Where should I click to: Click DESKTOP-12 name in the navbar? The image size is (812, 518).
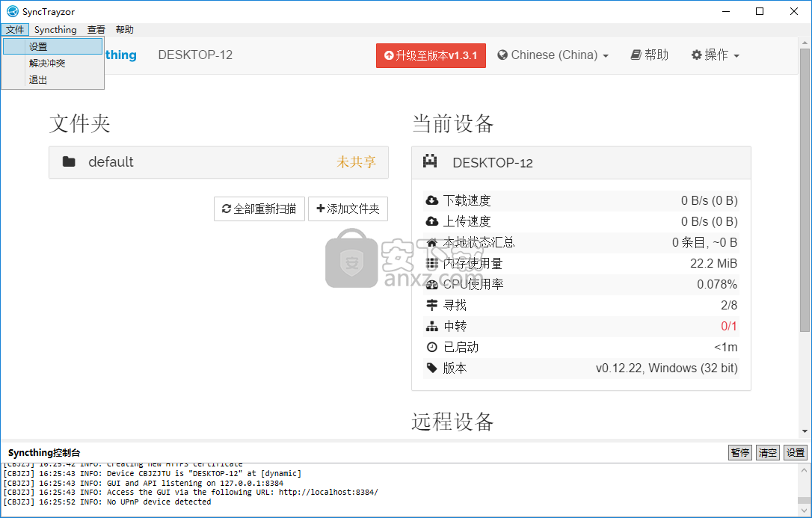click(195, 55)
